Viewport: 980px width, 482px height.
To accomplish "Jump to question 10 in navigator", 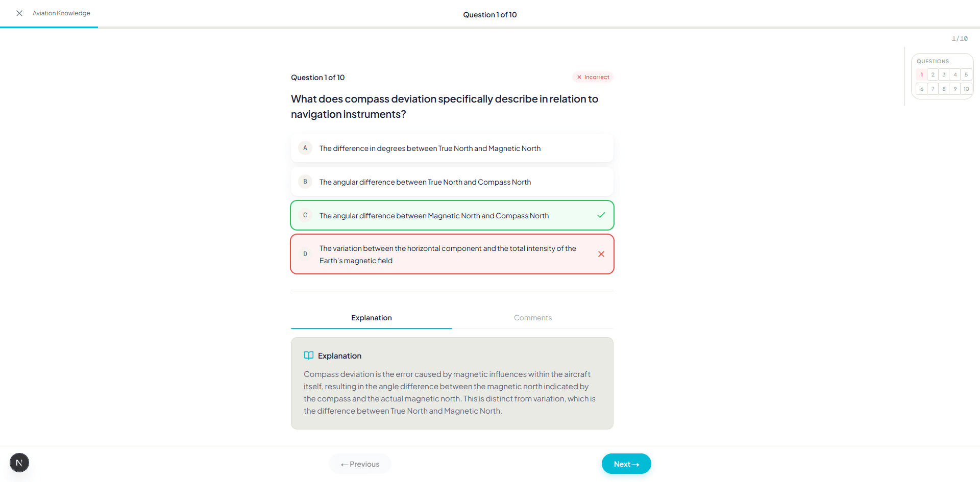I will click(x=966, y=89).
